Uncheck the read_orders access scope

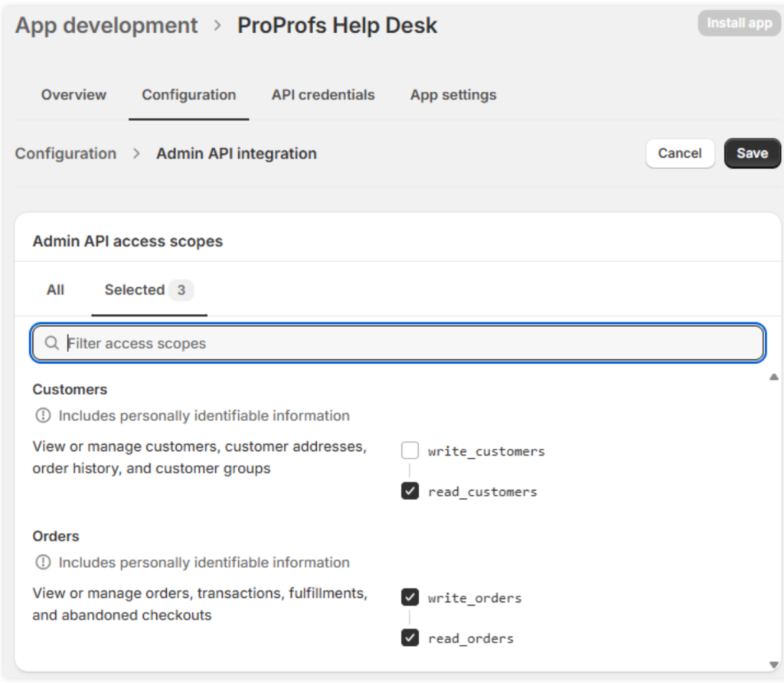coord(410,638)
